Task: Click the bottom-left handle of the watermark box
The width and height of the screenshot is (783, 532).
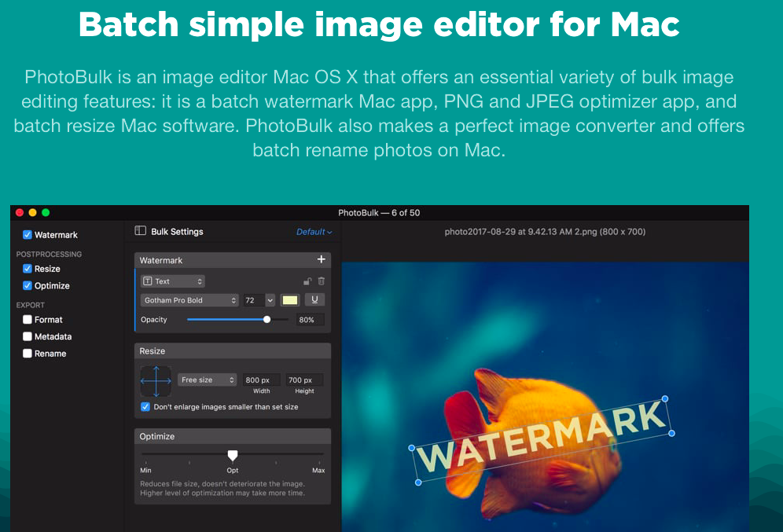Action: 418,482
